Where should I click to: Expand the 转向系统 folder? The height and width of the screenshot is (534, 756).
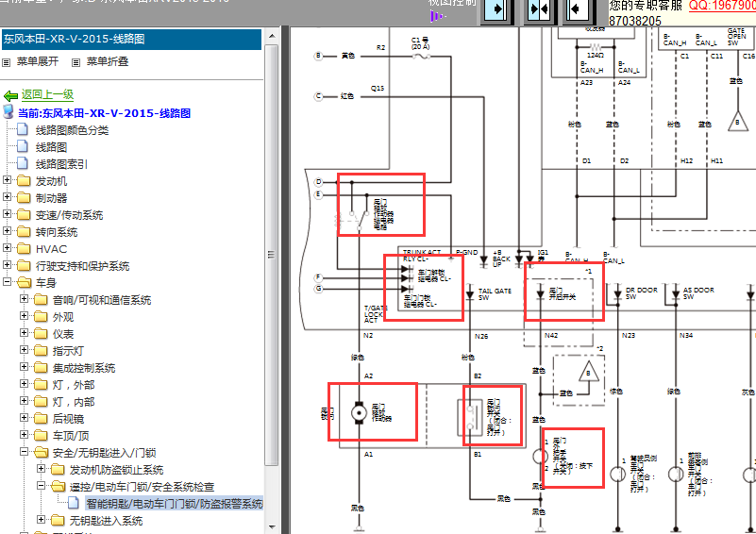coord(7,231)
